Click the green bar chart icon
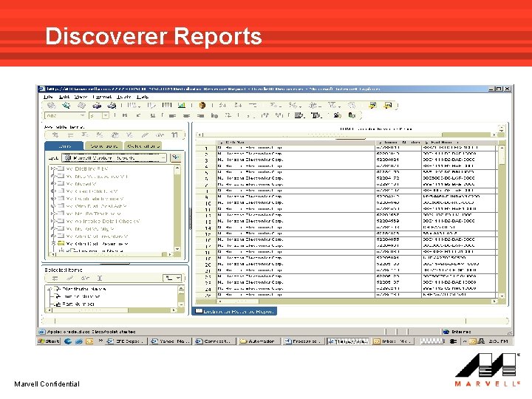The height and width of the screenshot is (399, 532). 182,105
